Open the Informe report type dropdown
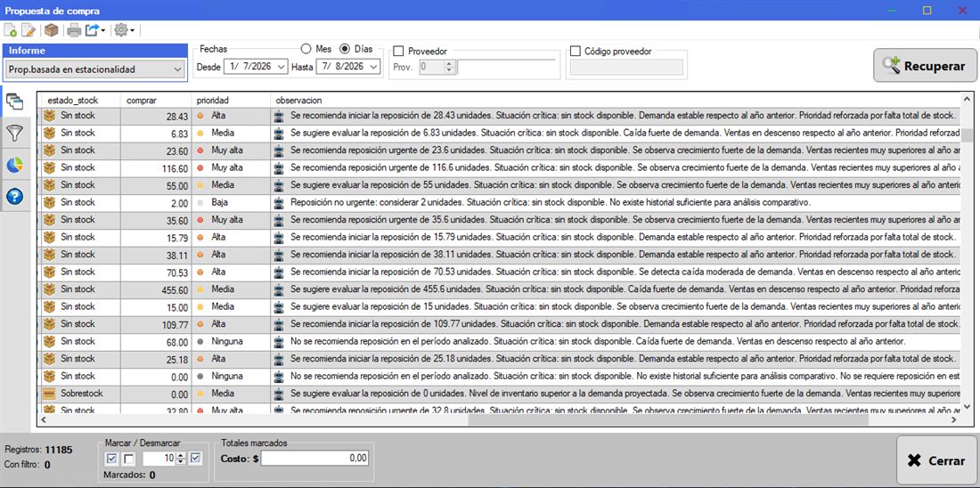Image resolution: width=980 pixels, height=488 pixels. pos(177,69)
